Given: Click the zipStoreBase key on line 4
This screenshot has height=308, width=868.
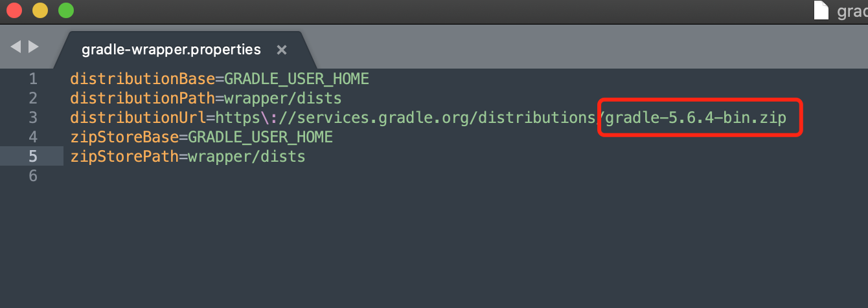Looking at the screenshot, I should click(124, 137).
